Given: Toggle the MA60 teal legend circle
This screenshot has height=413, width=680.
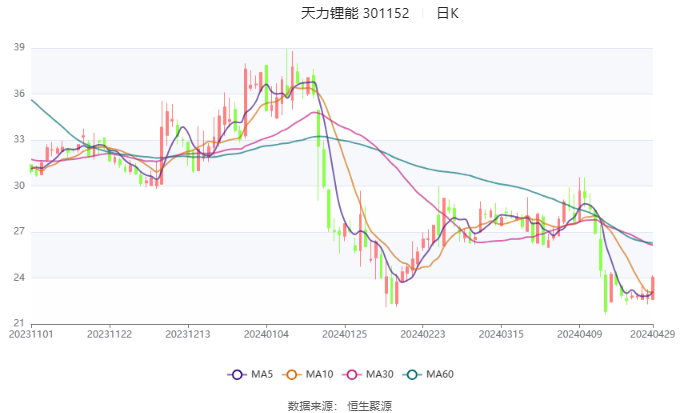Looking at the screenshot, I should click(412, 374).
